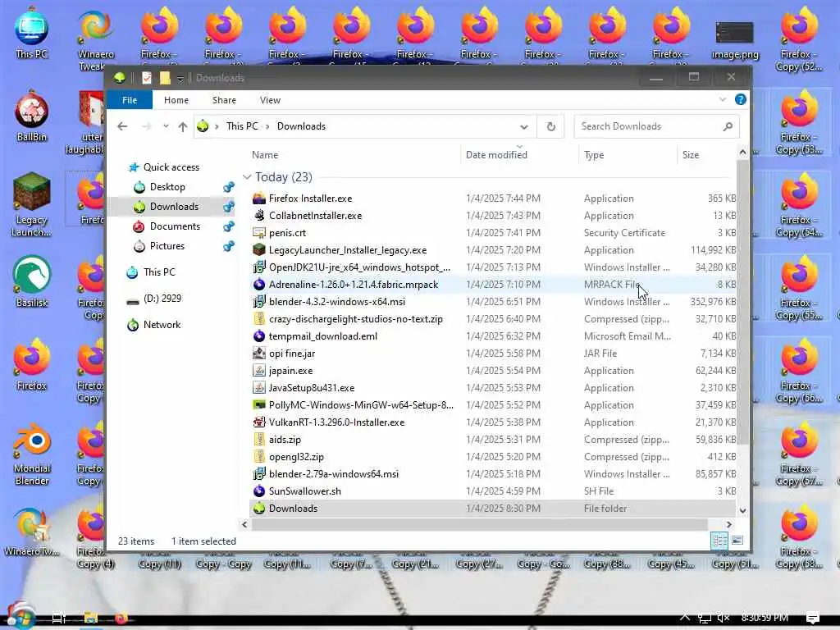840x630 pixels.
Task: Click the Explorer help question mark icon
Action: pos(741,99)
